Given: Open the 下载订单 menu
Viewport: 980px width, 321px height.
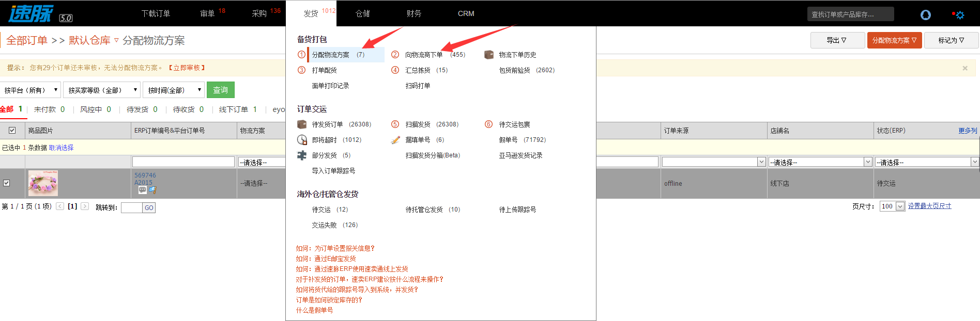Looking at the screenshot, I should (x=156, y=13).
